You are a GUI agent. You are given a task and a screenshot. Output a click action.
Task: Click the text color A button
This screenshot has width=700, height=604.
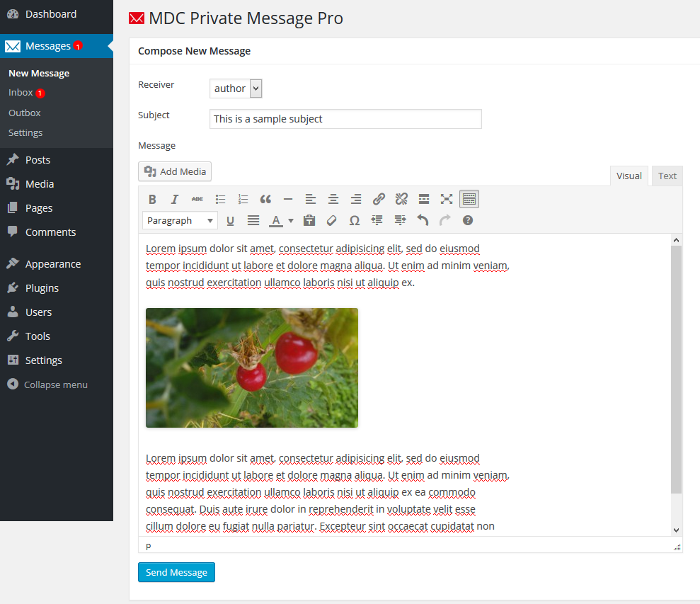(x=276, y=221)
